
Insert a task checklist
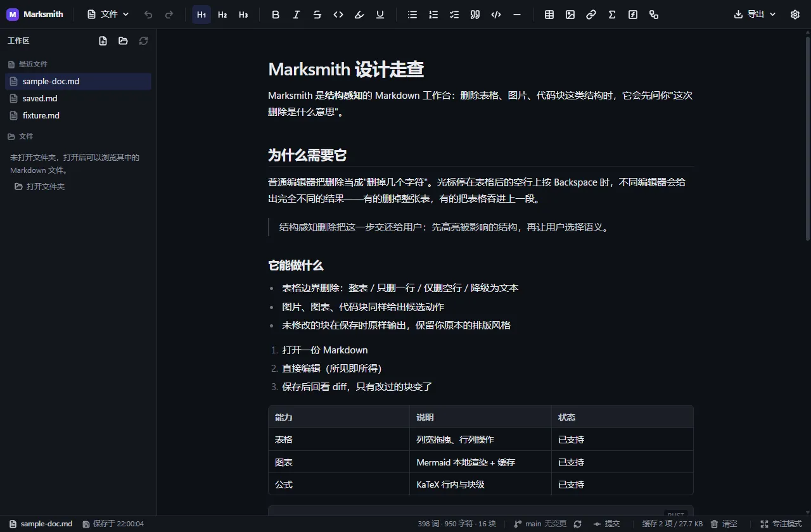coord(454,15)
